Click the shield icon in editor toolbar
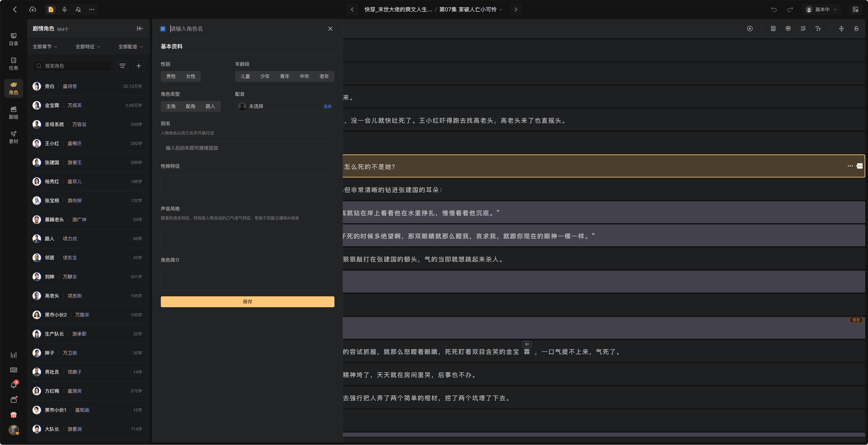The width and height of the screenshot is (868, 445). (788, 29)
